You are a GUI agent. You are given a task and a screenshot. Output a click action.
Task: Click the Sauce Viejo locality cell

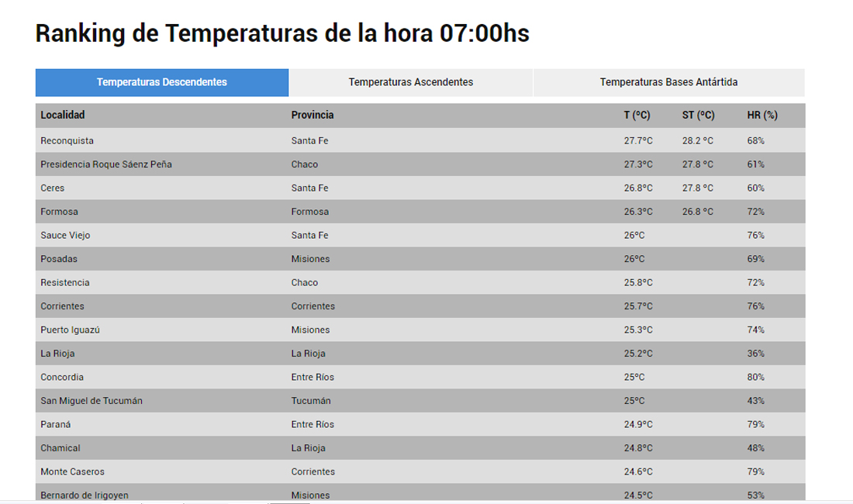[65, 235]
